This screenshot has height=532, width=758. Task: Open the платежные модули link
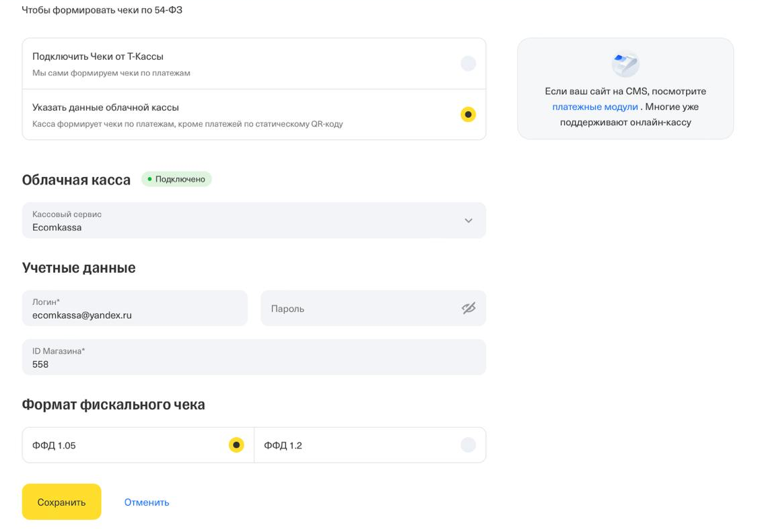tap(594, 106)
